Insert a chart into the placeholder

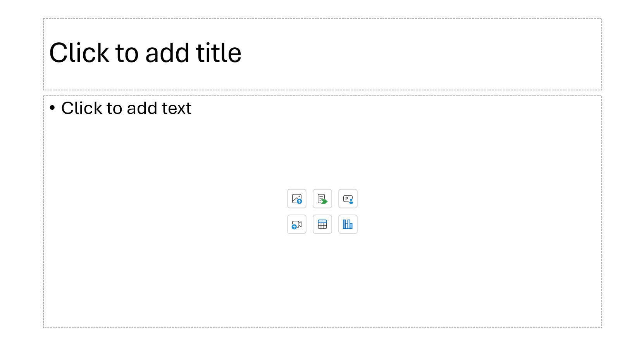(x=348, y=225)
